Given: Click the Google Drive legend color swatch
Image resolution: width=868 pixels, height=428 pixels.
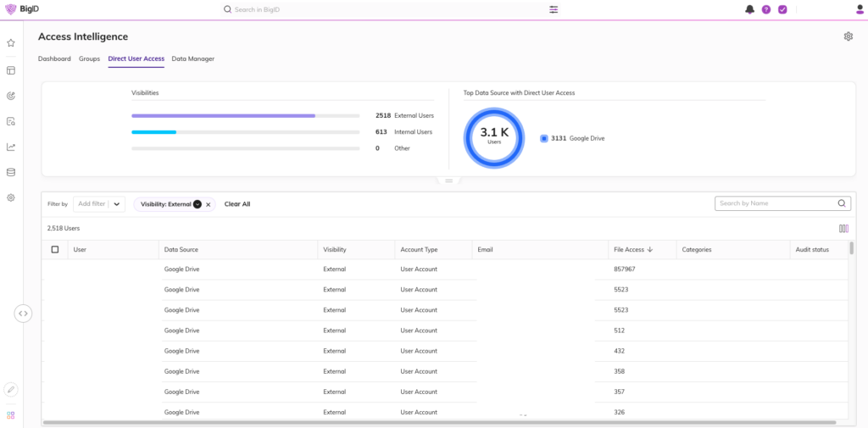Looking at the screenshot, I should (x=544, y=138).
